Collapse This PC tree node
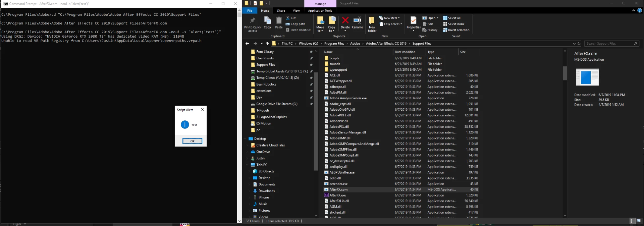The image size is (644, 226). [x=248, y=165]
